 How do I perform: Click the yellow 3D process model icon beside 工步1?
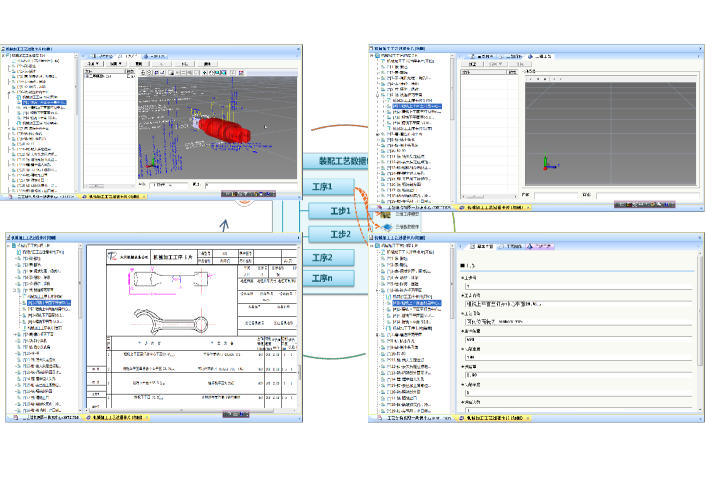pyautogui.click(x=385, y=215)
